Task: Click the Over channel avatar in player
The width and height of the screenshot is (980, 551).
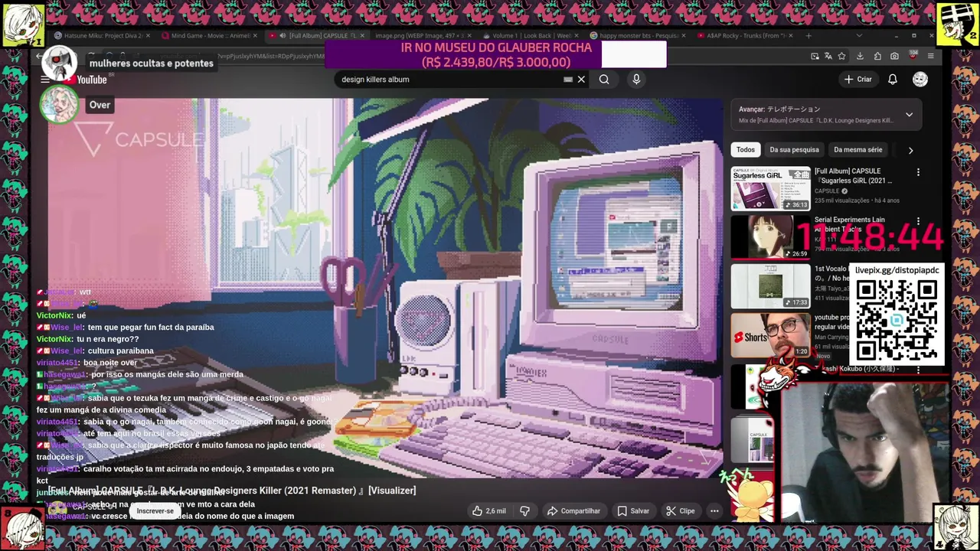Action: click(x=59, y=105)
